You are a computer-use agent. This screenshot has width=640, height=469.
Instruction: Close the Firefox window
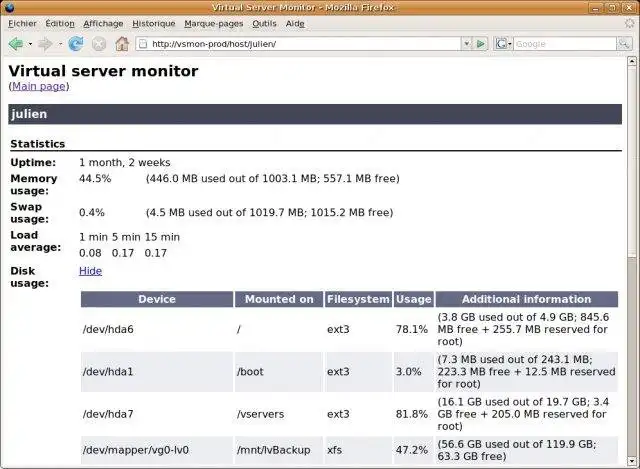628,7
